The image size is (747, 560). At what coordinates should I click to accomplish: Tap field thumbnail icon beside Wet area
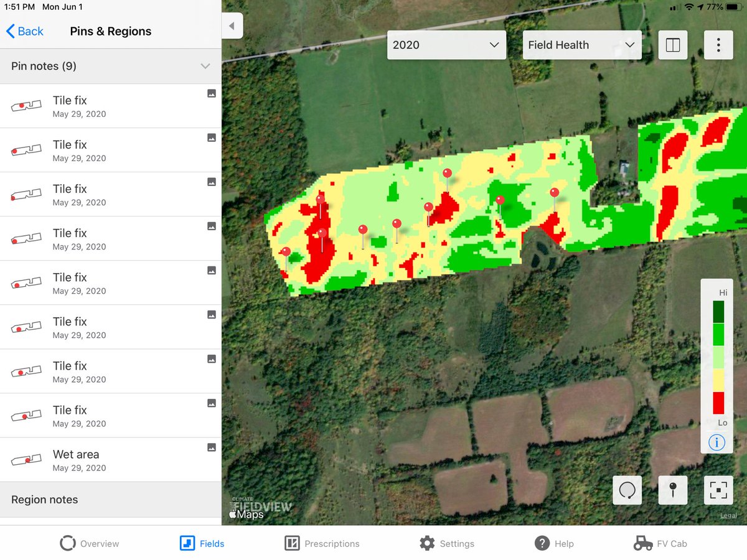tap(26, 460)
